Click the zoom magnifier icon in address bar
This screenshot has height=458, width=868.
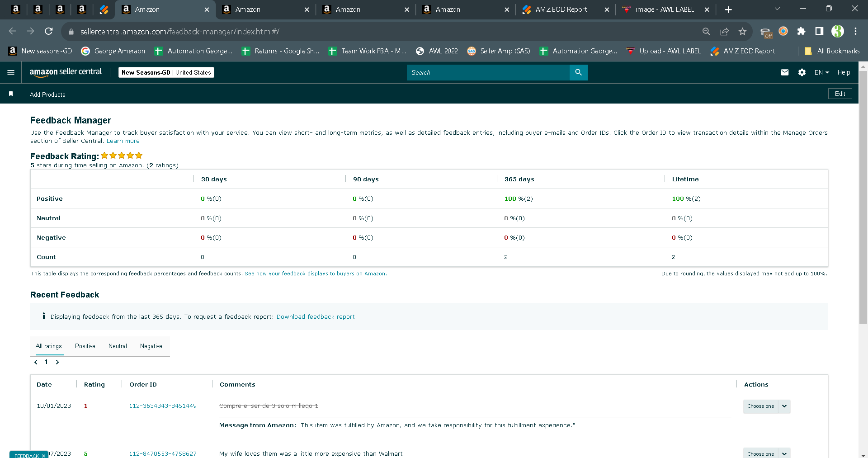(706, 31)
